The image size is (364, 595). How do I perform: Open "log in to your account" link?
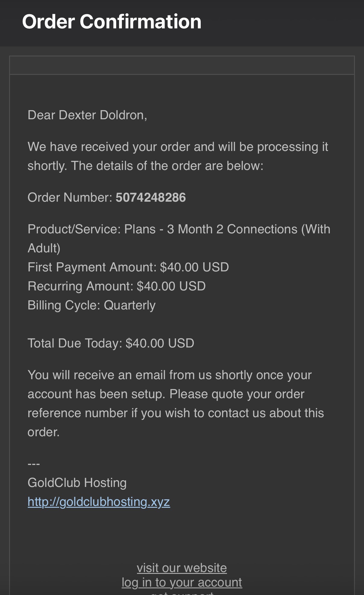[182, 582]
